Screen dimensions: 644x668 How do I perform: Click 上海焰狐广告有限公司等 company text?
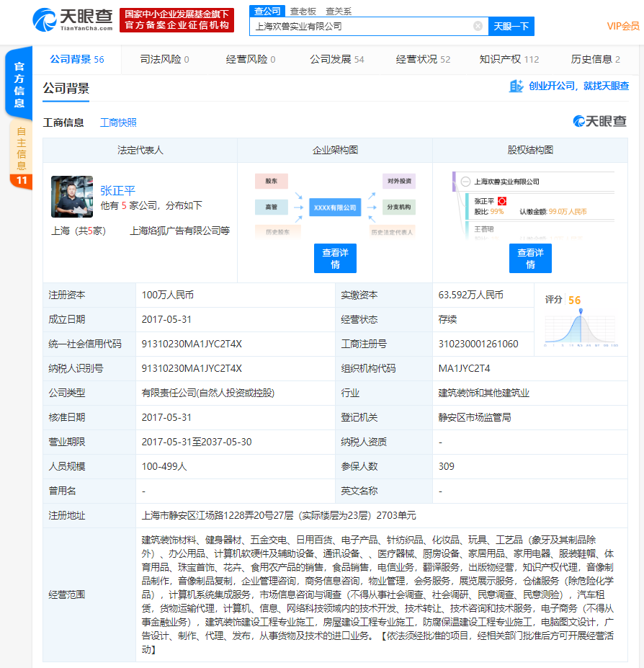[180, 231]
